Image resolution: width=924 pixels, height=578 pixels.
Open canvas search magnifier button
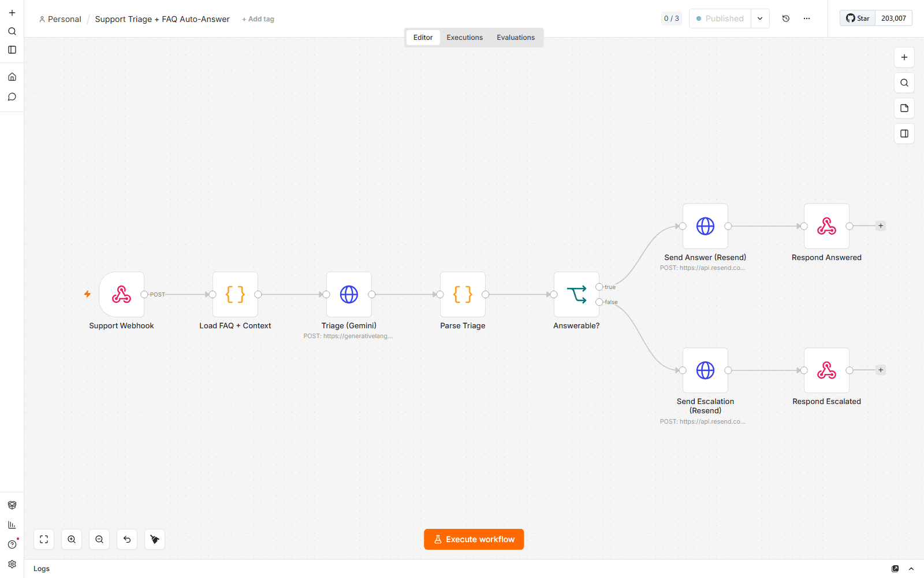click(x=904, y=83)
